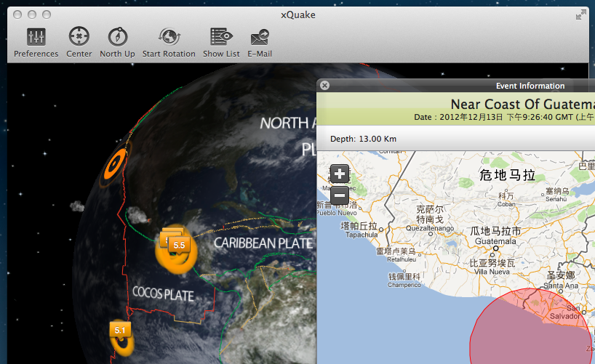Screen dimensions: 595x364
Task: Click the Depth: 13.00 Km text
Action: click(x=363, y=139)
